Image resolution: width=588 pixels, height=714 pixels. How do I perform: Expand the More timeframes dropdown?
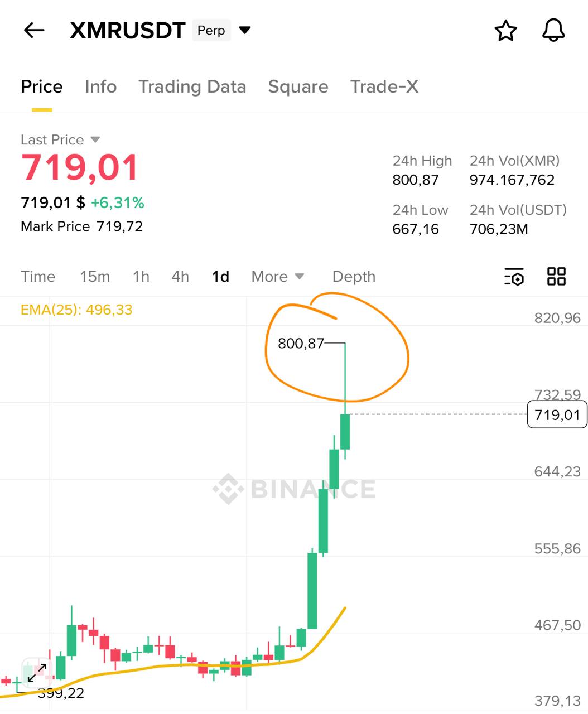point(277,277)
